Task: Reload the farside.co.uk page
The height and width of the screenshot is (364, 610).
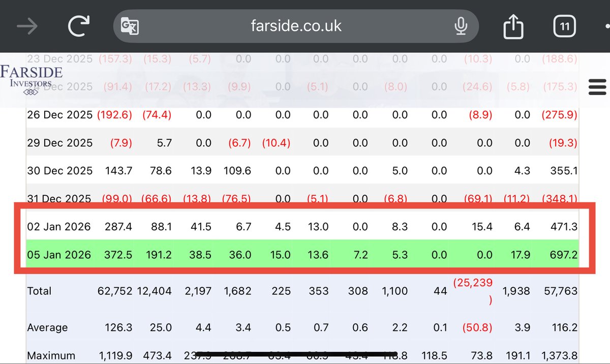Action: pos(79,26)
